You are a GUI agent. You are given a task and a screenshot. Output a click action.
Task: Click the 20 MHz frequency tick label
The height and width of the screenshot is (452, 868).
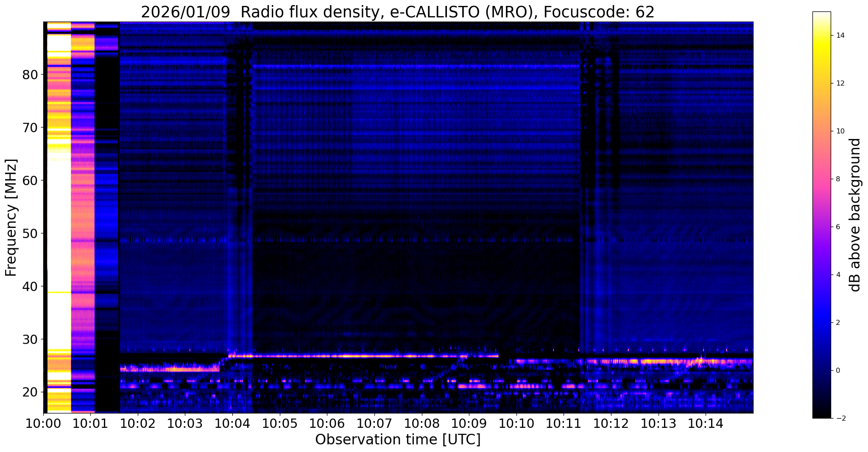[31, 392]
